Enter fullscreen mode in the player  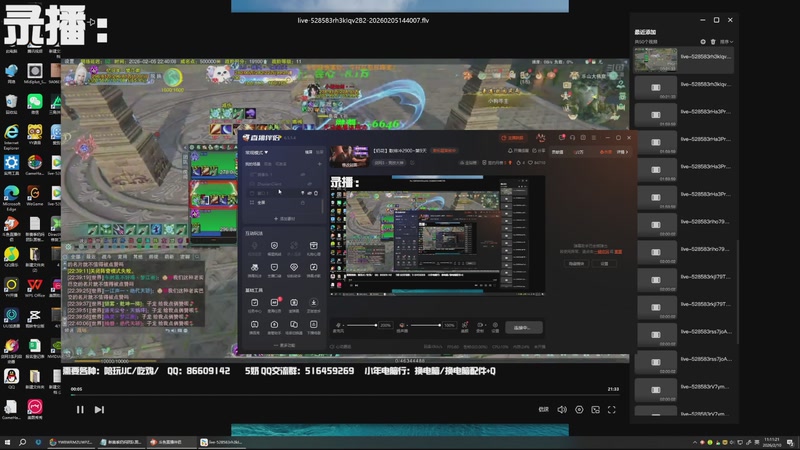(612, 410)
